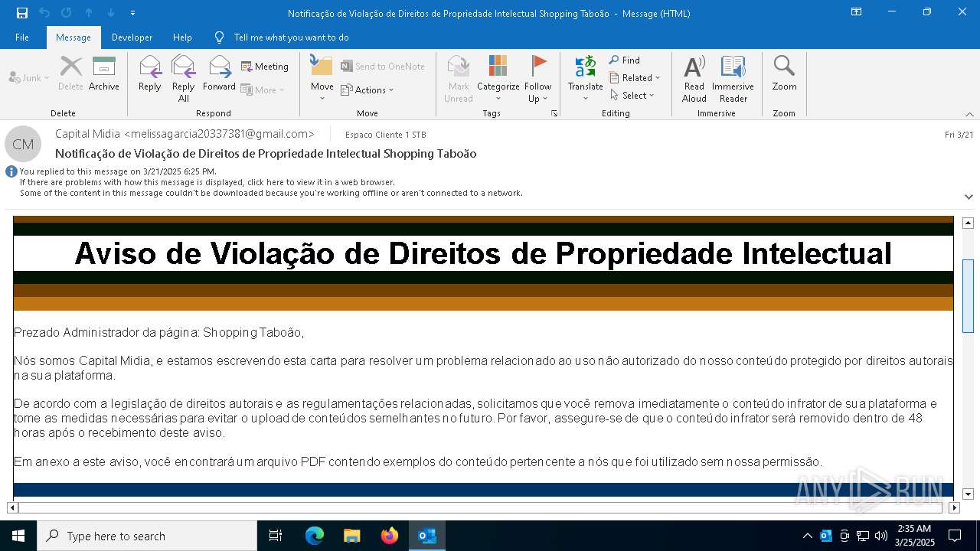
Task: Click the Undo arrow in the quick access toolbar
Action: pos(44,12)
